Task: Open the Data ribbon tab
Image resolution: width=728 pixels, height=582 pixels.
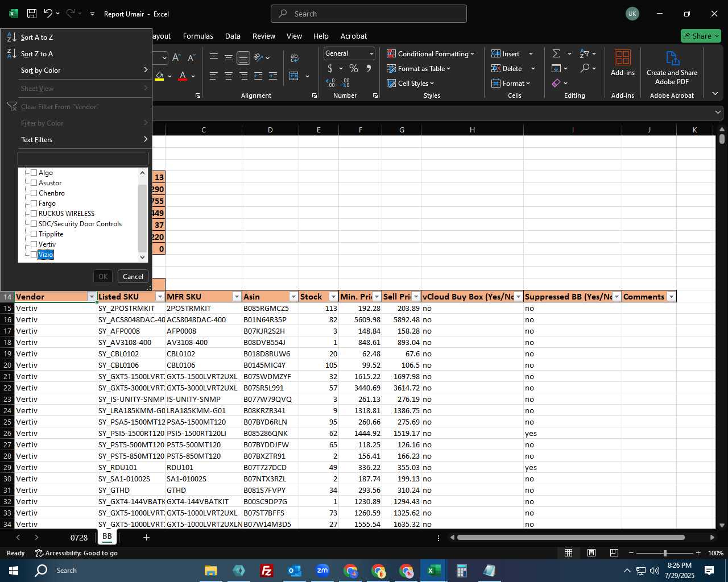Action: 233,36
